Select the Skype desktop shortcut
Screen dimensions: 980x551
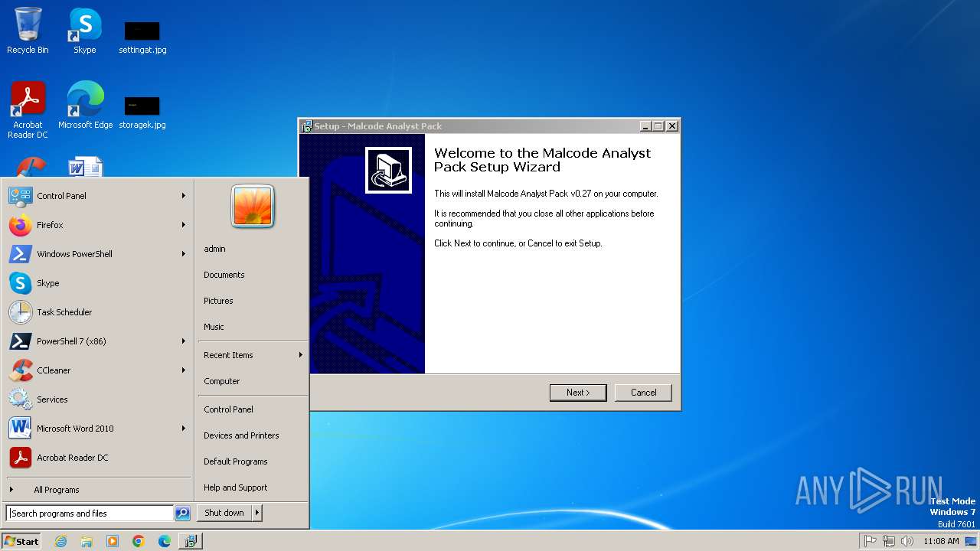[84, 31]
